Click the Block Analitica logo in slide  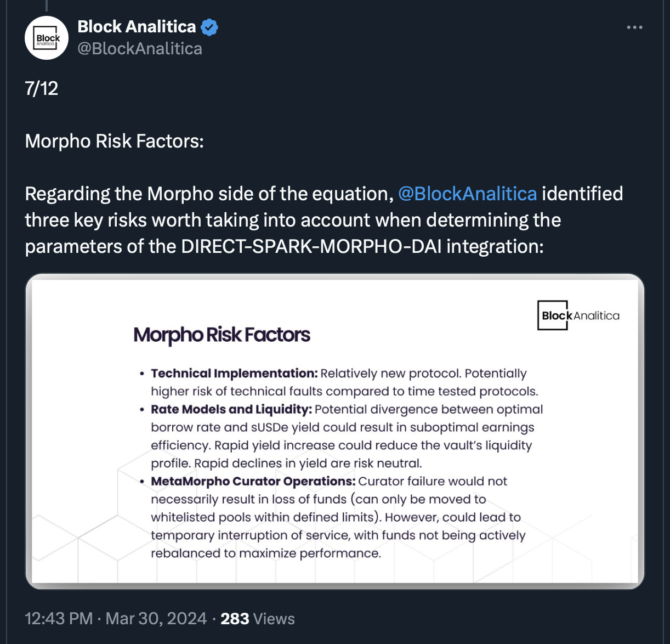(578, 315)
